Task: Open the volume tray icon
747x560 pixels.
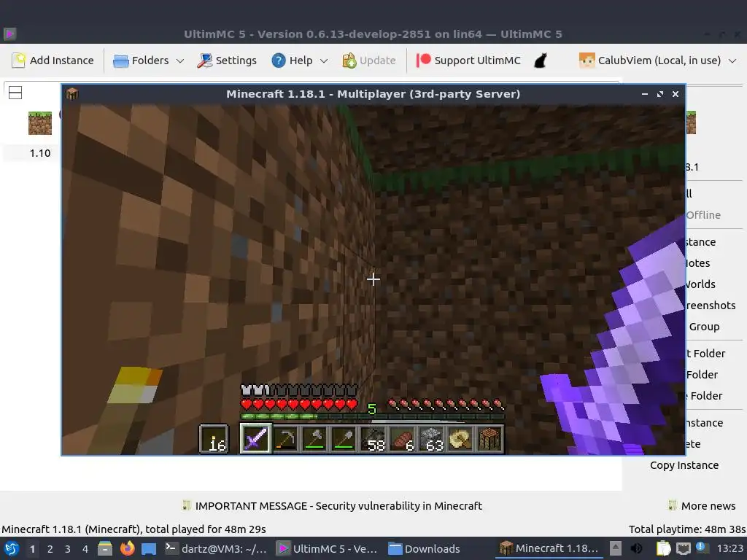Action: tap(636, 548)
